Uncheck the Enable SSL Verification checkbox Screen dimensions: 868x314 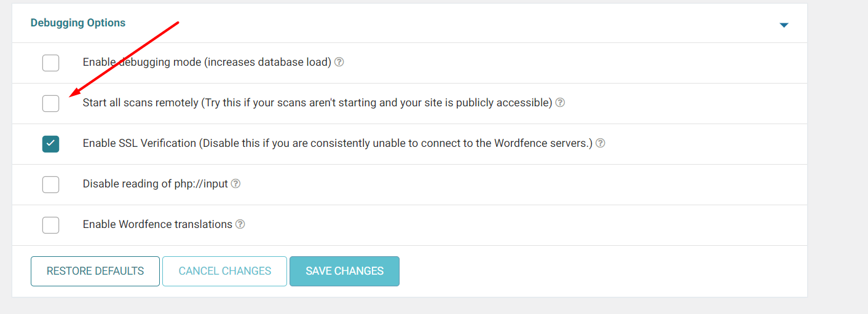pyautogui.click(x=51, y=144)
